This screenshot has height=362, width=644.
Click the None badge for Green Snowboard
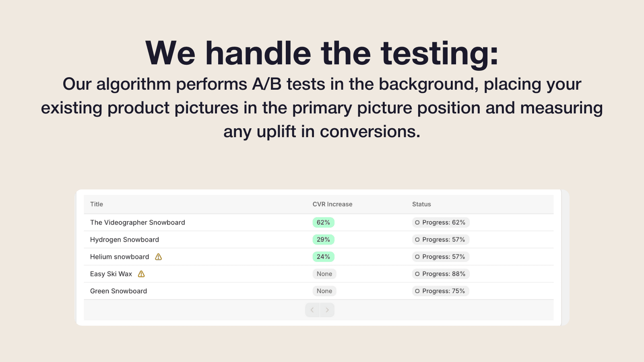(x=324, y=291)
